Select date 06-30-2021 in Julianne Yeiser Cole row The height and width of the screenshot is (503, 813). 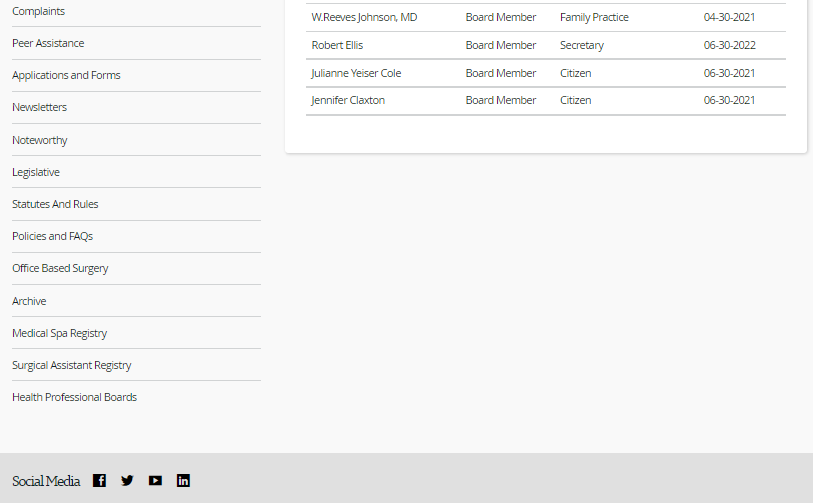tap(730, 73)
